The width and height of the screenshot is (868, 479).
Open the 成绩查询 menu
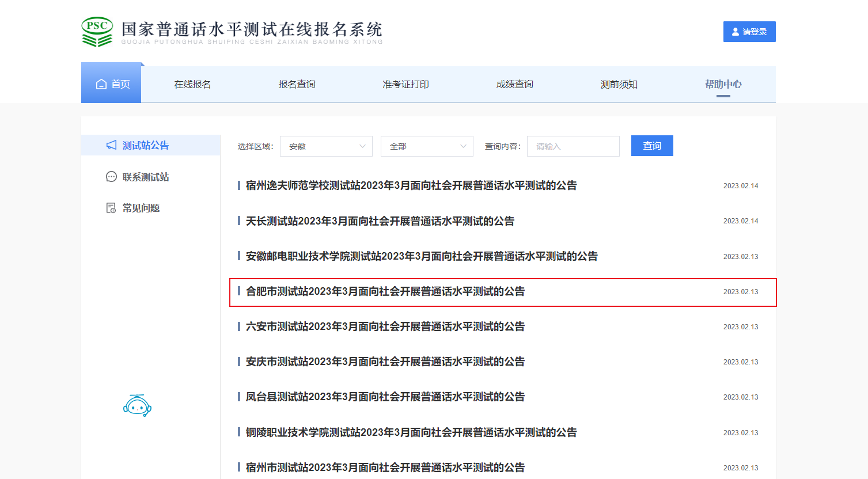pyautogui.click(x=514, y=84)
